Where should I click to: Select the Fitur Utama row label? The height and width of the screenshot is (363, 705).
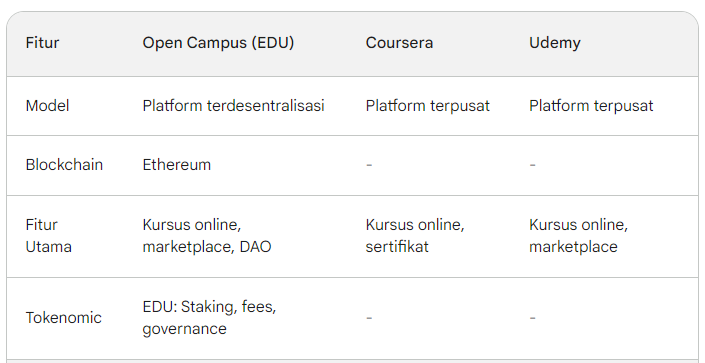click(x=49, y=235)
